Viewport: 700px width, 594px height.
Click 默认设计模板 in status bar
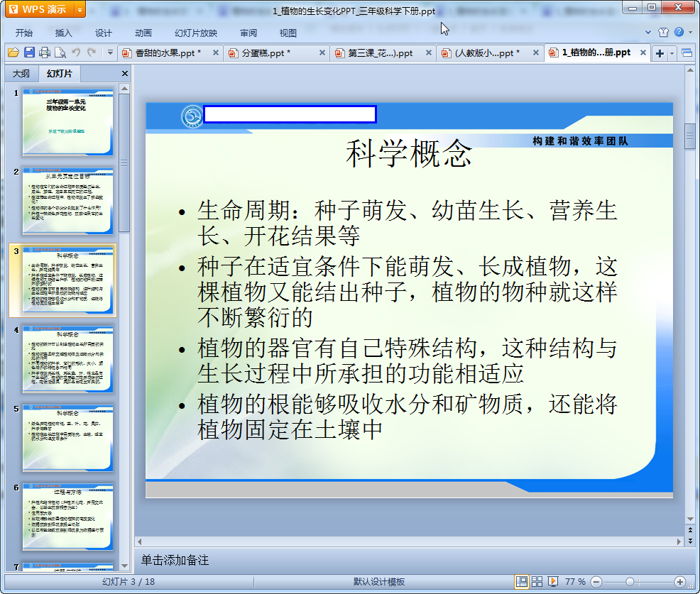point(379,581)
